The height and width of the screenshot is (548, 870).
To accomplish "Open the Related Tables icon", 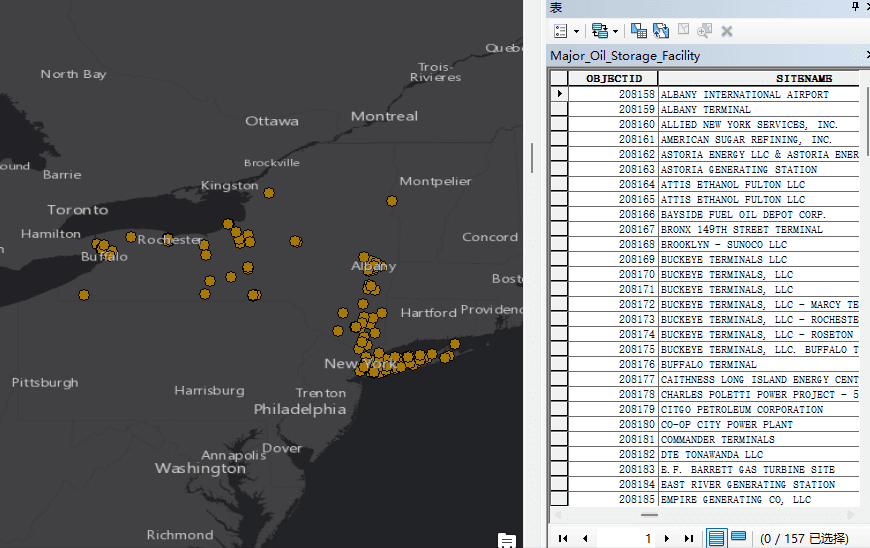I will [x=600, y=31].
